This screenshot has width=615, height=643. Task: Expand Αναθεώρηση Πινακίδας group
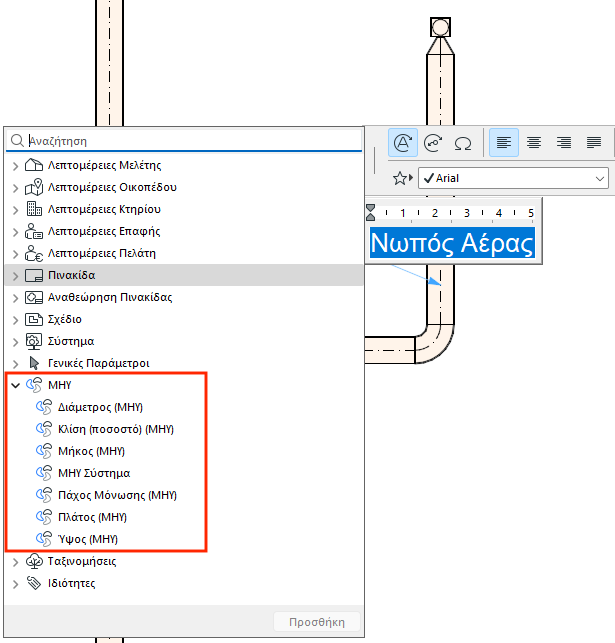[x=16, y=298]
